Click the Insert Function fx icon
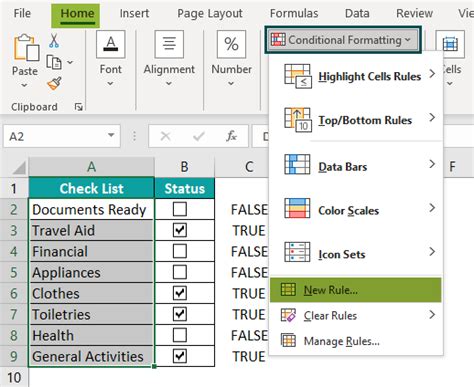Screen dimensions: 474x387 231,136
